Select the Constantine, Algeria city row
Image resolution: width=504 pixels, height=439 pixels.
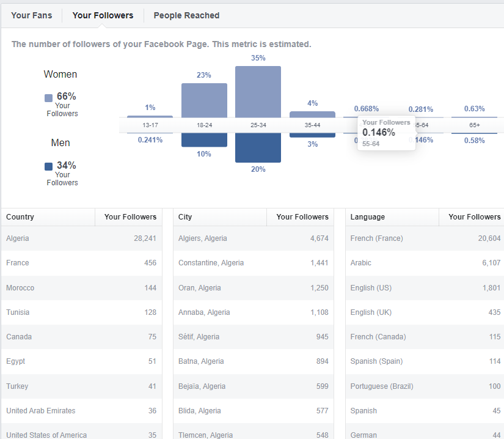coord(253,263)
